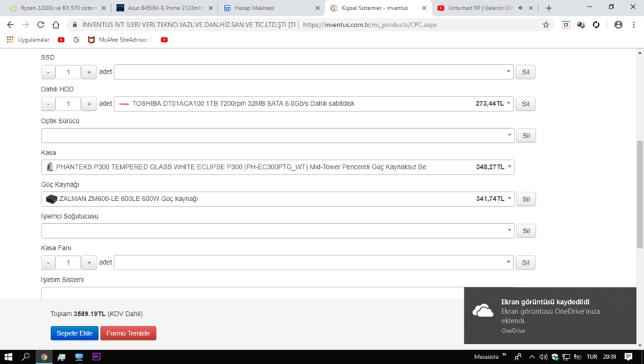644x364 pixels.
Task: Open Kasa Fanı selection dropdown
Action: tap(313, 262)
